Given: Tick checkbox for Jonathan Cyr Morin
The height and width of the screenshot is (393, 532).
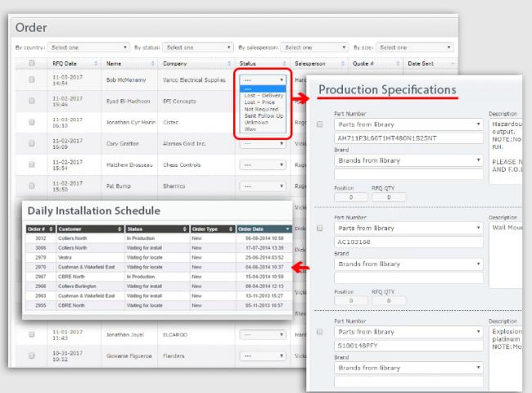Looking at the screenshot, I should [x=32, y=122].
